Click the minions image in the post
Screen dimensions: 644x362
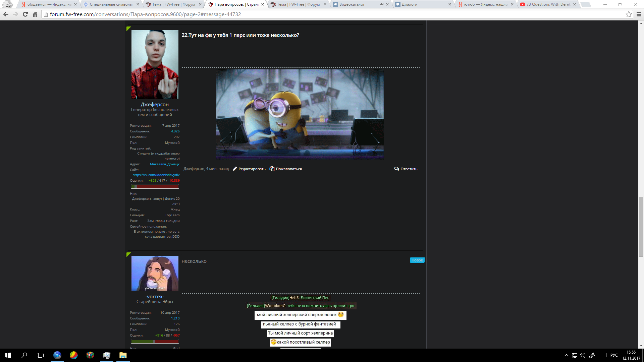300,114
